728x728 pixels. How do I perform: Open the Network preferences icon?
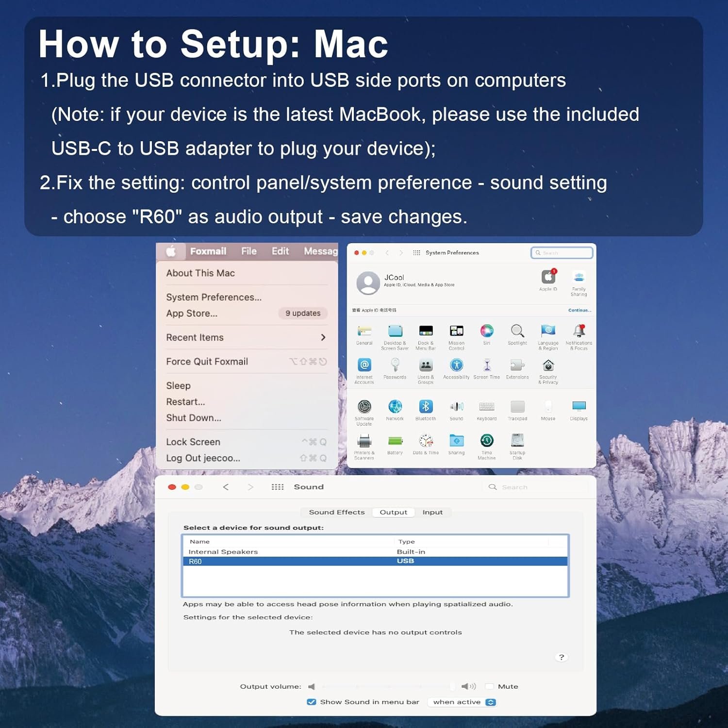(395, 407)
